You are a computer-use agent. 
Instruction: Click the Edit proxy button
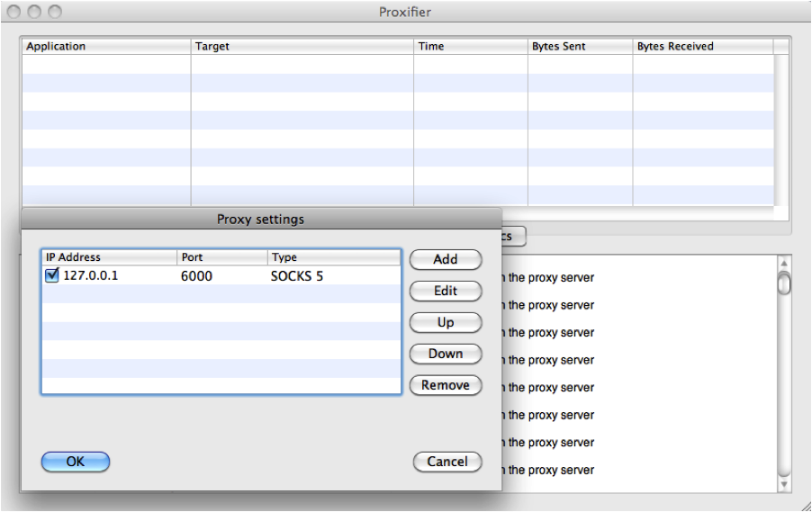[x=446, y=291]
